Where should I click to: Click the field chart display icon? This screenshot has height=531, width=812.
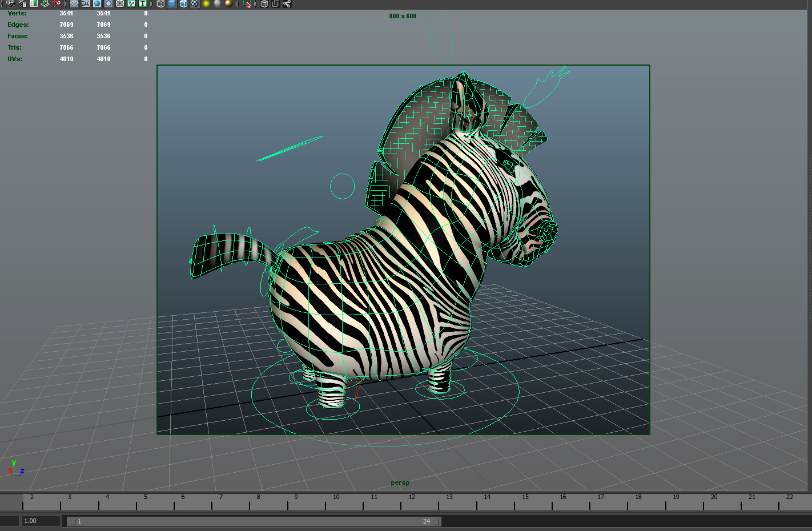point(119,3)
